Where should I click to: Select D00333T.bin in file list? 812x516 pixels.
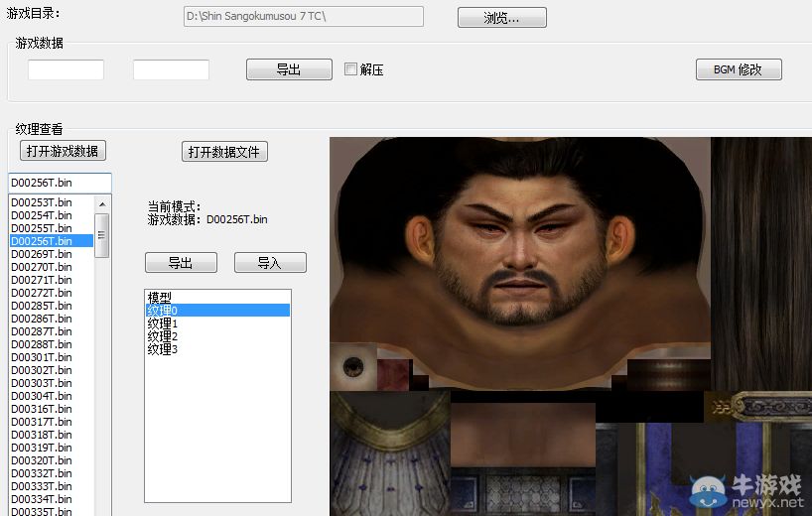52,487
